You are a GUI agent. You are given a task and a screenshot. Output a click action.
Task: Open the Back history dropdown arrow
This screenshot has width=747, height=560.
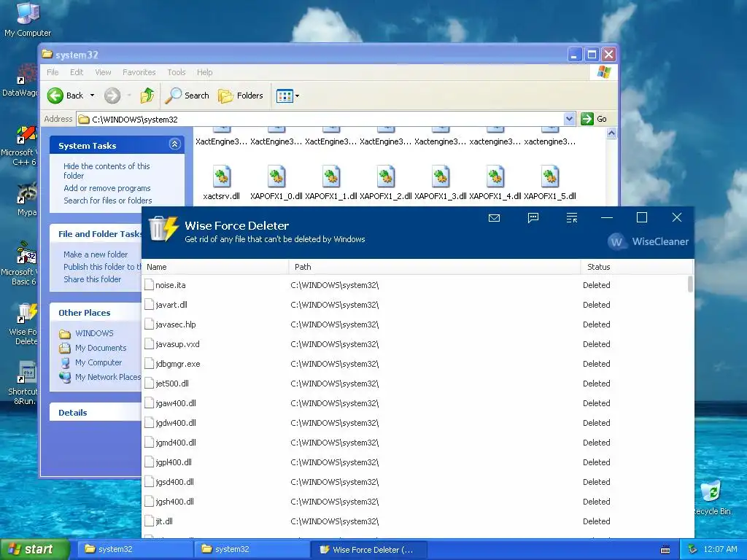pyautogui.click(x=93, y=96)
